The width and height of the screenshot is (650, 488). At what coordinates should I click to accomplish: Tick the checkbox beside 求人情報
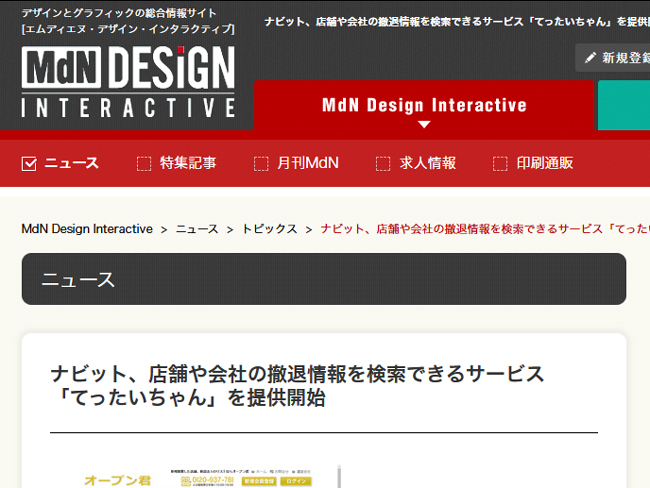[x=383, y=163]
